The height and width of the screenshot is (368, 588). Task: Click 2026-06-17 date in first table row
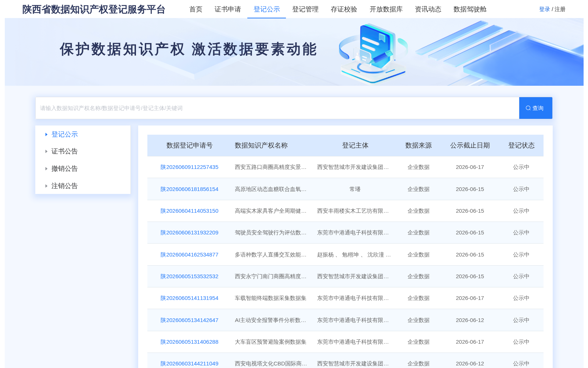(x=470, y=167)
